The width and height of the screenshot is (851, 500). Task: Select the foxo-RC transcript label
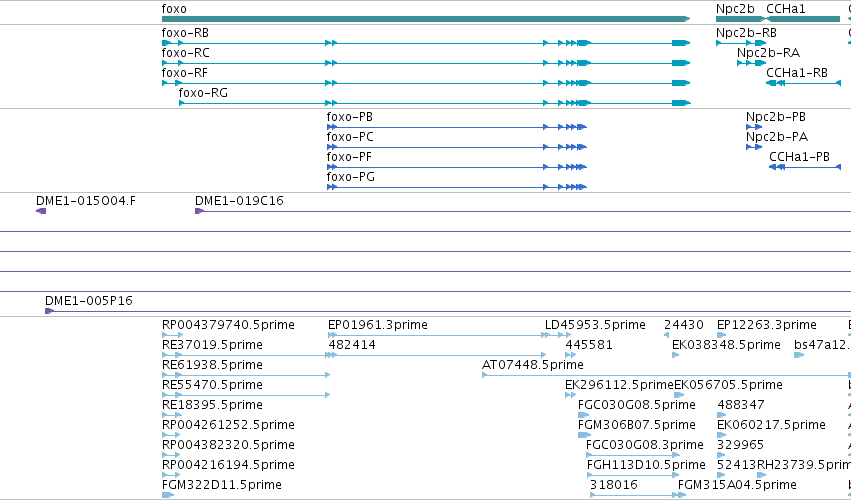186,53
